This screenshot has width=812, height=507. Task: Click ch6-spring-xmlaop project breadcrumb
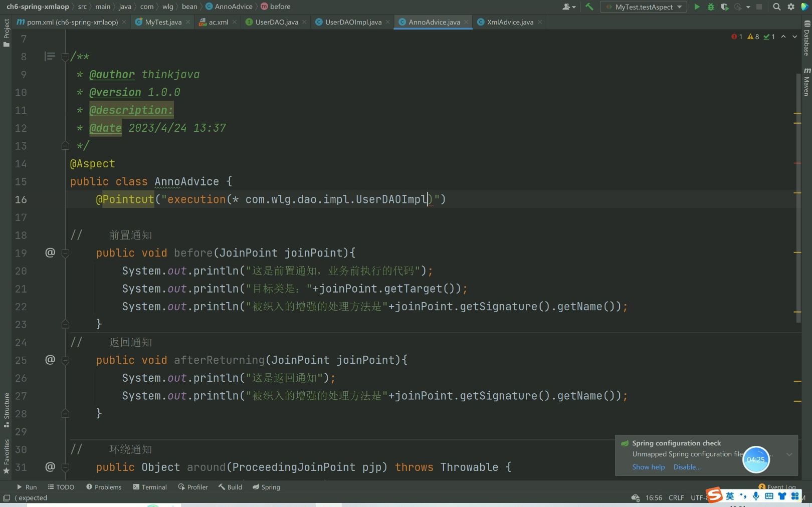tap(38, 7)
